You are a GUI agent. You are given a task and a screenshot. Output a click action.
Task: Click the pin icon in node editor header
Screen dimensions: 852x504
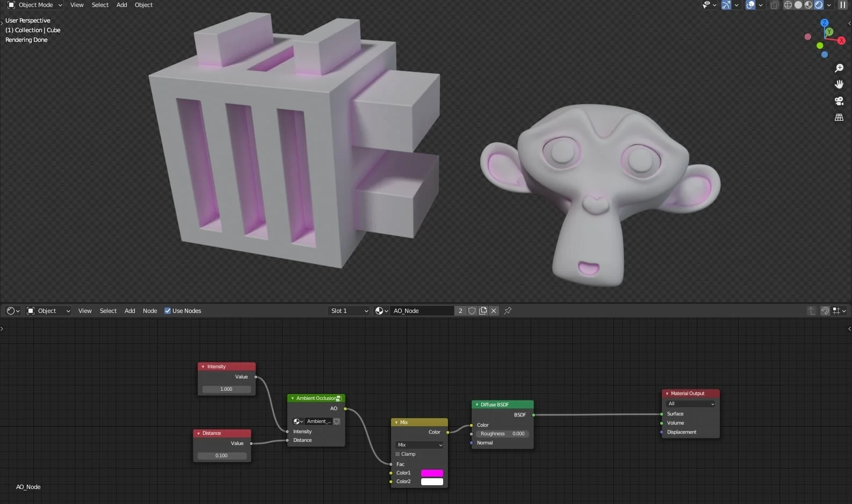pos(508,311)
